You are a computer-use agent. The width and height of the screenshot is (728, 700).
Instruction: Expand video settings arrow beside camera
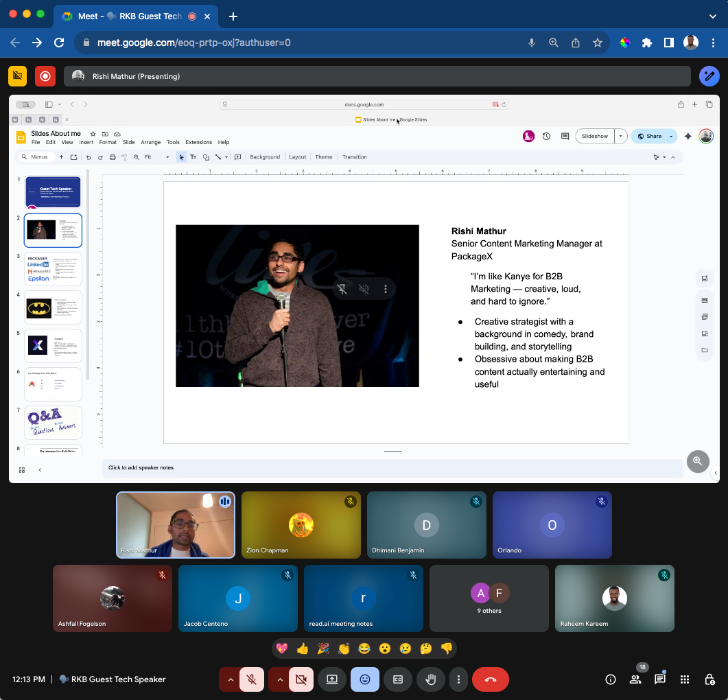[280, 679]
